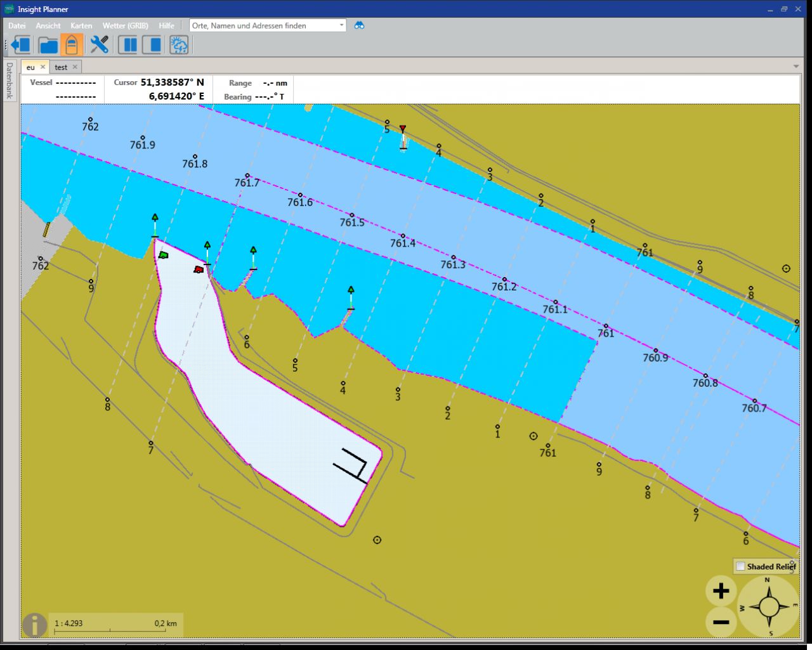Close the eu tab
Screen dimensions: 812x650
click(x=43, y=67)
